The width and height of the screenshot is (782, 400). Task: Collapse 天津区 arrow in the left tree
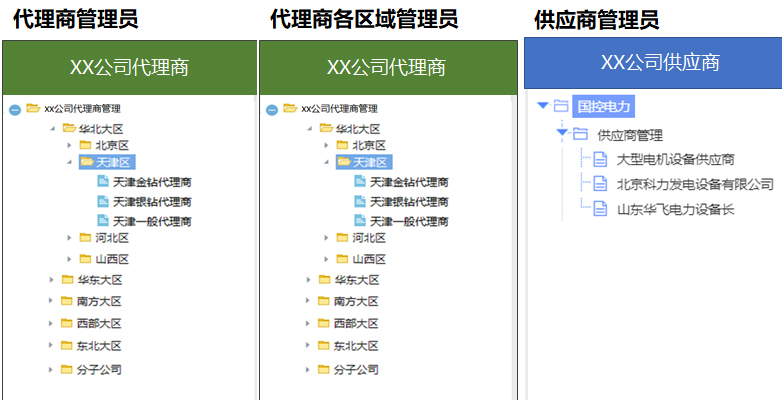tap(69, 162)
